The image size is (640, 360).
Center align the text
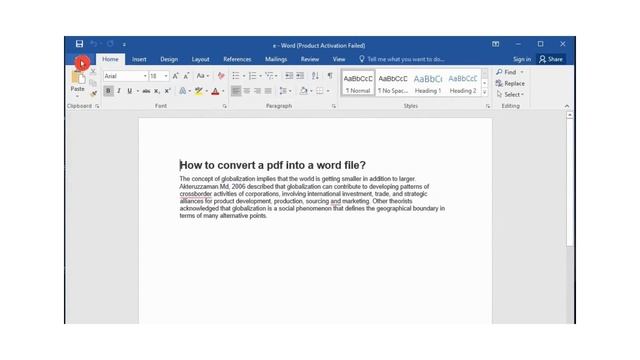(247, 91)
